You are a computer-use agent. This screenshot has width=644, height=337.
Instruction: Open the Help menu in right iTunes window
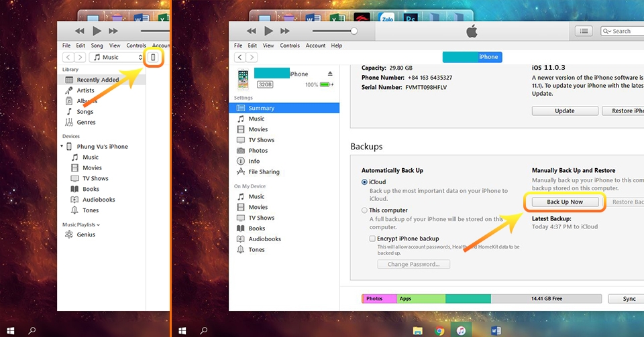click(336, 46)
